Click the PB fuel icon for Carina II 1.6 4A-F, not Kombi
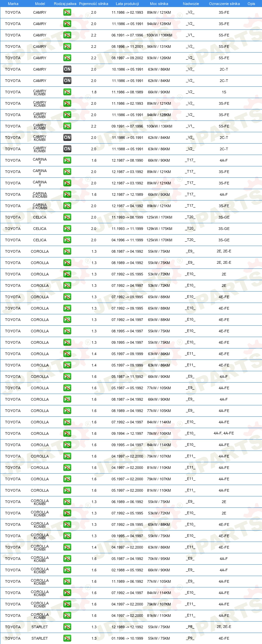 [x=67, y=160]
